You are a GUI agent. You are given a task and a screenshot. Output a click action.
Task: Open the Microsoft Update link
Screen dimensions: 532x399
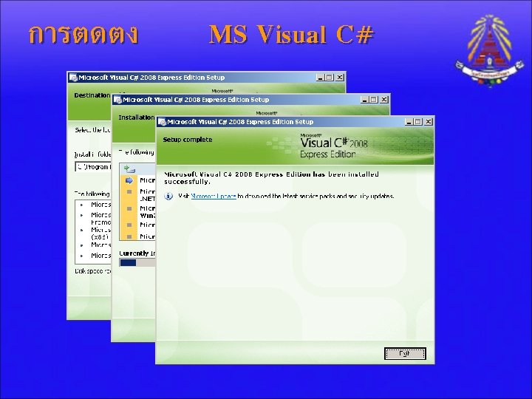click(214, 196)
